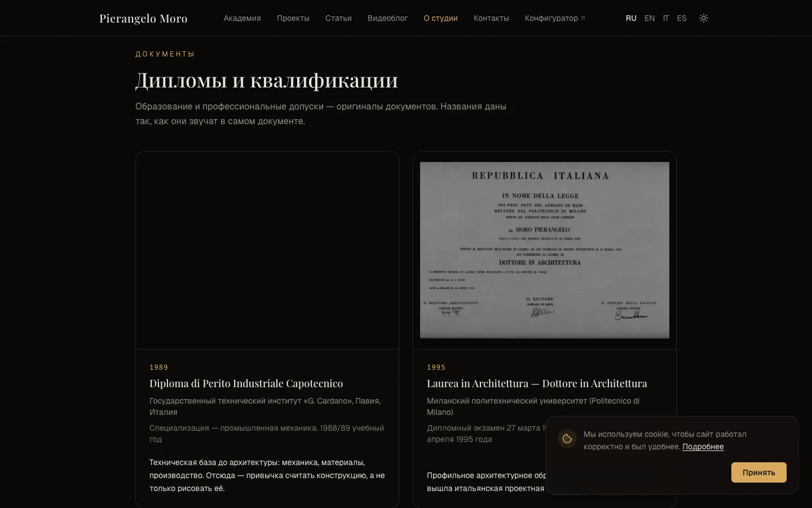The width and height of the screenshot is (812, 508).
Task: Click the cookie icon in the banner
Action: [567, 439]
